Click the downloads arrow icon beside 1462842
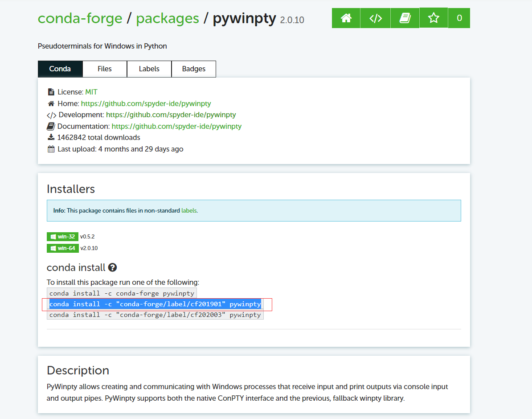 (x=51, y=137)
